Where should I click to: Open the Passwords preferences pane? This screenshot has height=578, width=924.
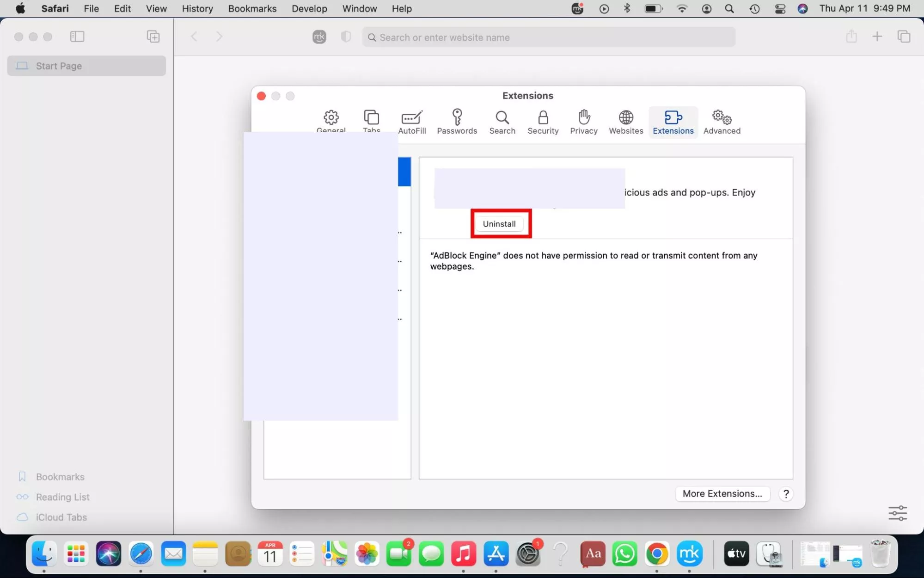pos(457,122)
